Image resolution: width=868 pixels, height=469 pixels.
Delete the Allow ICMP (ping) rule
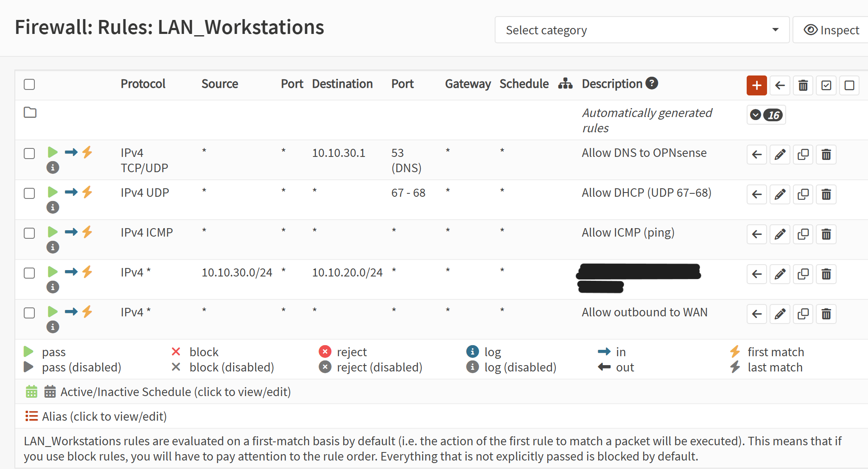(826, 234)
